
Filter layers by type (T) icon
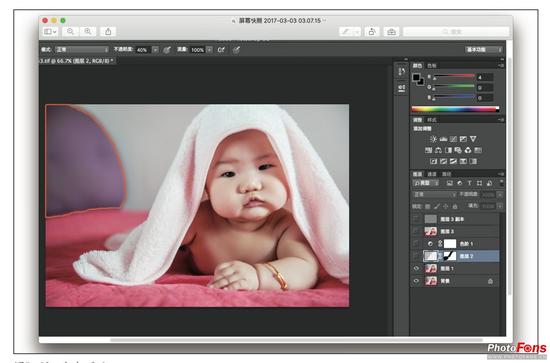[x=469, y=183]
